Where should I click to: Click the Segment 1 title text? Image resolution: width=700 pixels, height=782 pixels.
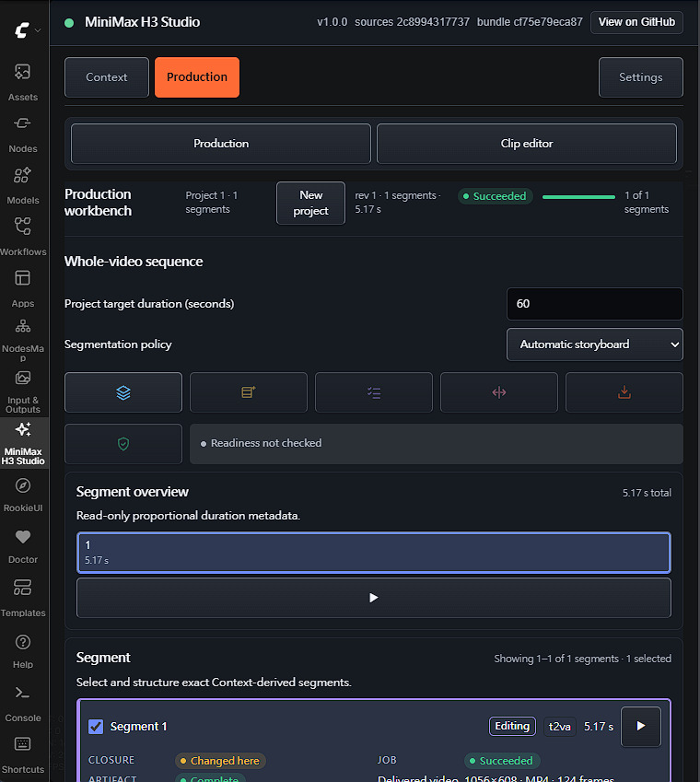coord(138,727)
